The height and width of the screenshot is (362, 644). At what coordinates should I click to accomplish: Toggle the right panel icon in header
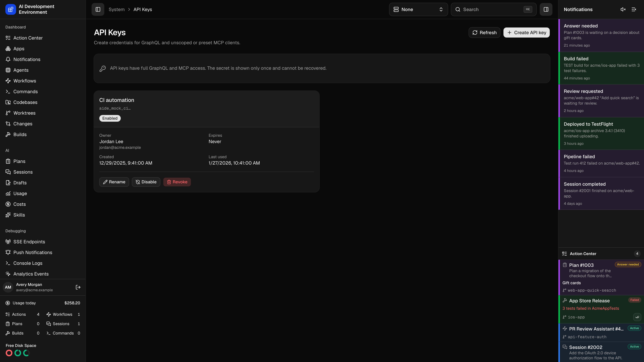pos(546,10)
